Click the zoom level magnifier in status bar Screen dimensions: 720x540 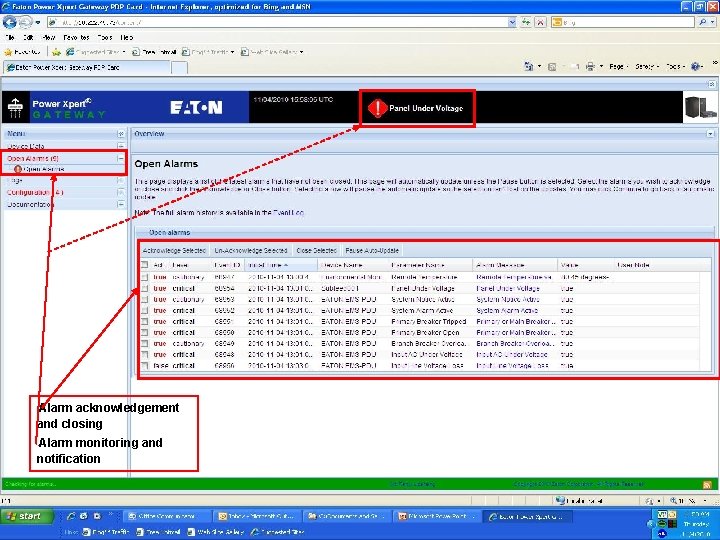pos(674,501)
